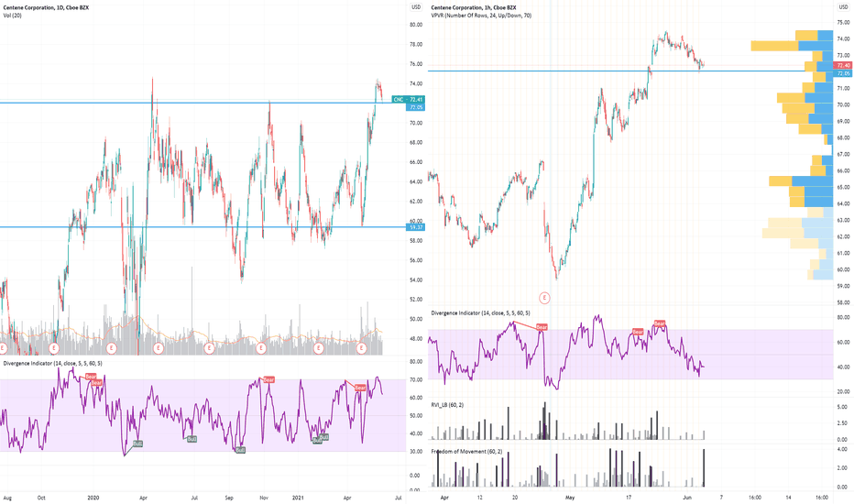Select the upper blue horizontal line on the daily chart
This screenshot has height=504, width=854.
(203, 103)
